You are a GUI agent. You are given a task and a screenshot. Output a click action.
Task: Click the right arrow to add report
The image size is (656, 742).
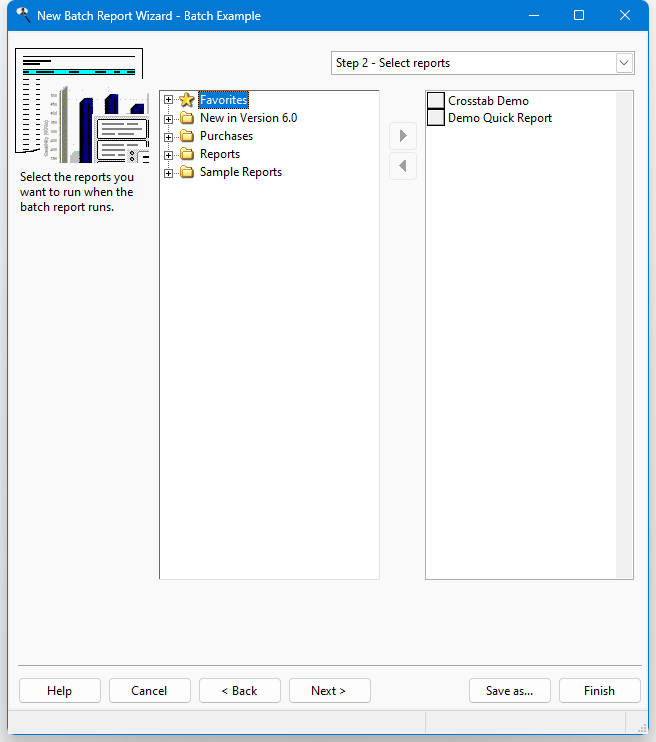[403, 136]
